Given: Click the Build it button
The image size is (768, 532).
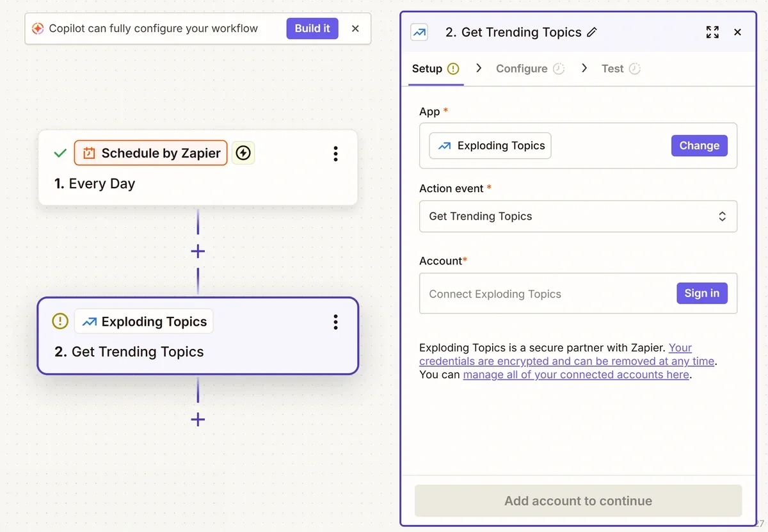Looking at the screenshot, I should click(x=312, y=28).
